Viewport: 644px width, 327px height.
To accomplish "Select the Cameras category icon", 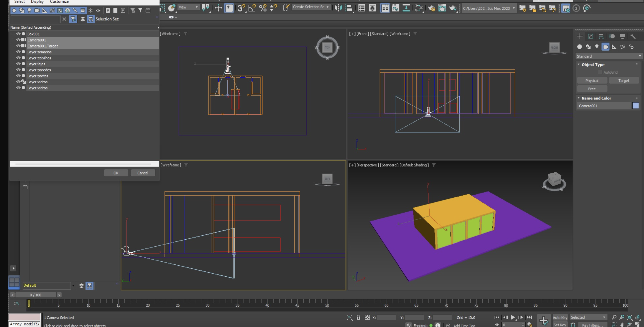I will pyautogui.click(x=605, y=47).
